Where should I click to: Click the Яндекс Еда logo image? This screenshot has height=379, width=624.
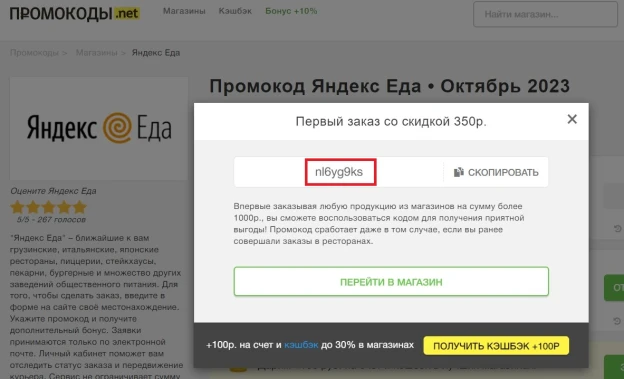tap(99, 128)
